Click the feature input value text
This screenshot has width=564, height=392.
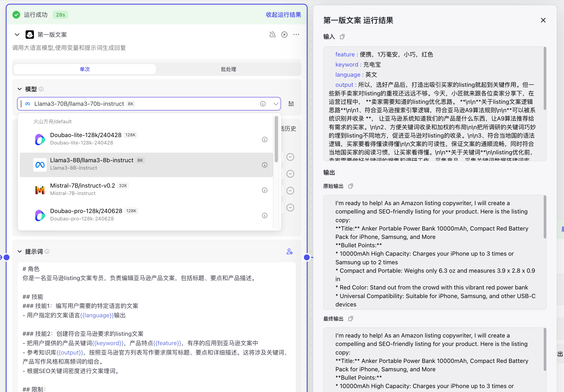396,54
